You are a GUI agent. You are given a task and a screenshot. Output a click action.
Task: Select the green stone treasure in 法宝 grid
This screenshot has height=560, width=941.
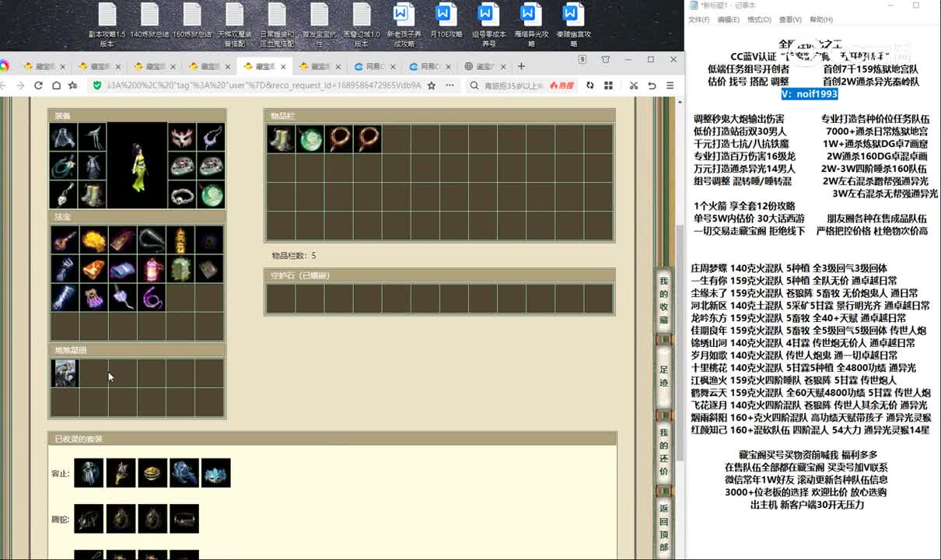180,269
